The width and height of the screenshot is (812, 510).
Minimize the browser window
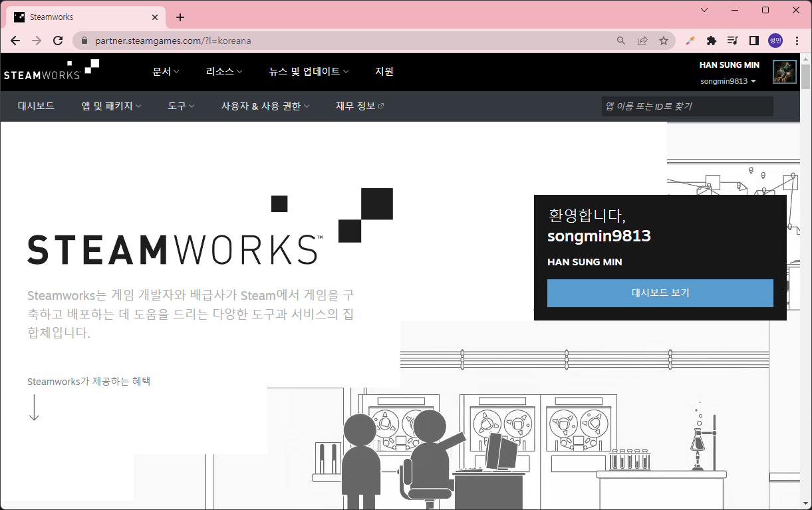(x=735, y=10)
